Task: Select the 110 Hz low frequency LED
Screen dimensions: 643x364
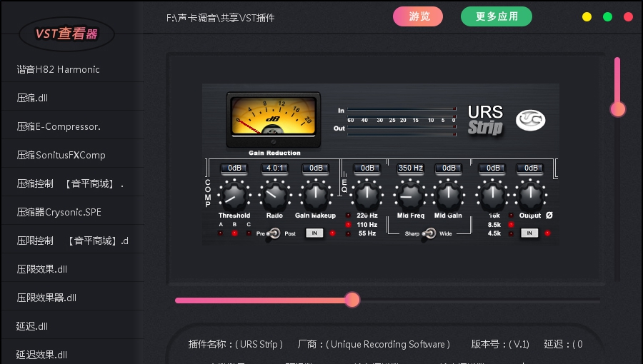Action: point(348,224)
